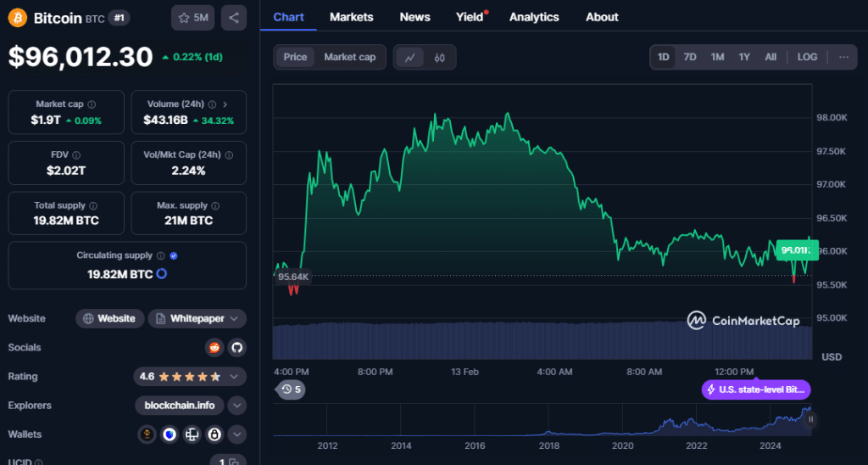Set chart range to All

pos(771,57)
